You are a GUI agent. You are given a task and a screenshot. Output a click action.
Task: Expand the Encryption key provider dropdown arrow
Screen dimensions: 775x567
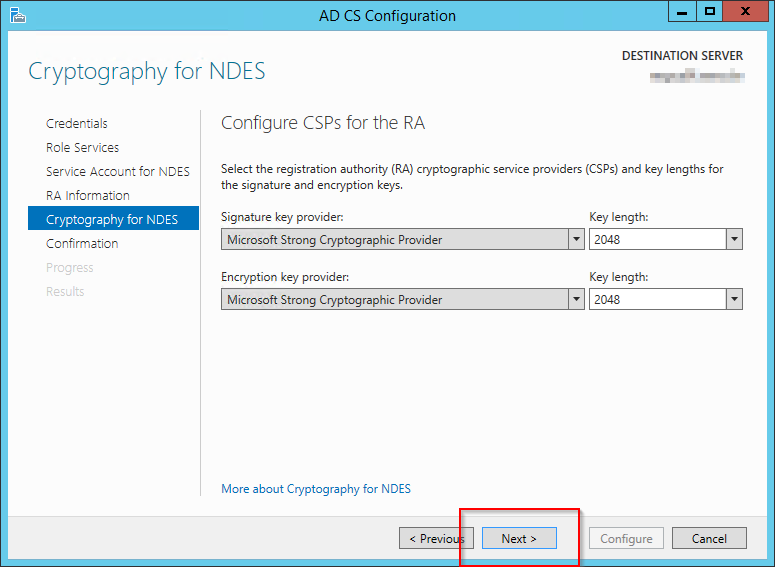pos(576,299)
